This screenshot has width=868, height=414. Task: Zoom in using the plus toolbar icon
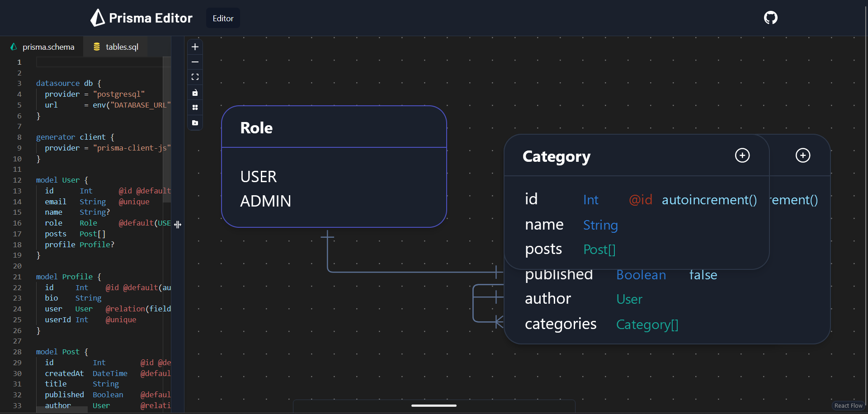(x=195, y=47)
